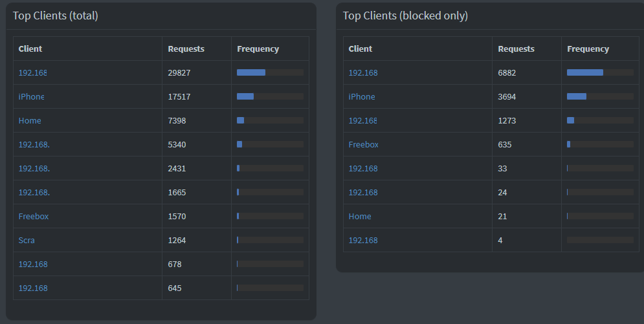Viewport: 644px width, 324px height.
Task: Open blocked 192.168 client with 4 requests
Action: (x=363, y=240)
